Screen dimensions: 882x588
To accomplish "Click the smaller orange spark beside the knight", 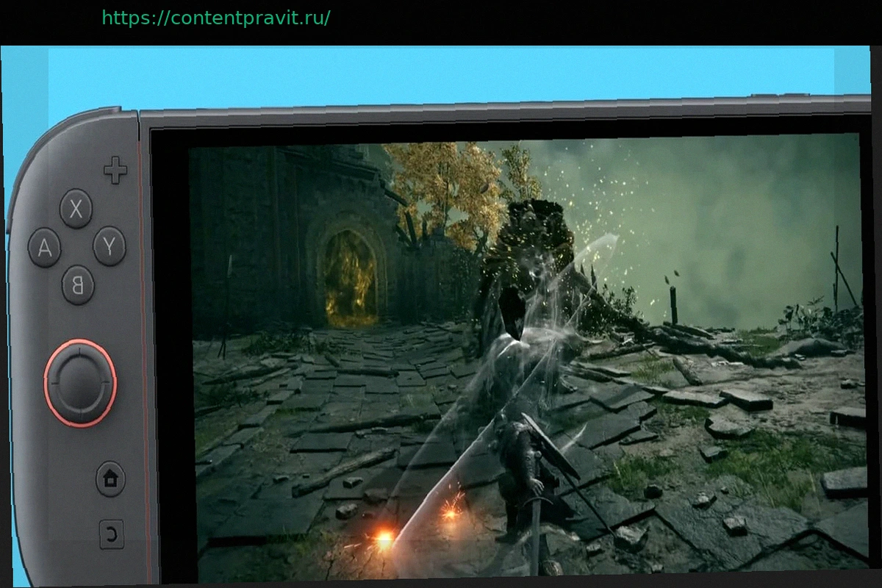I will pyautogui.click(x=450, y=512).
